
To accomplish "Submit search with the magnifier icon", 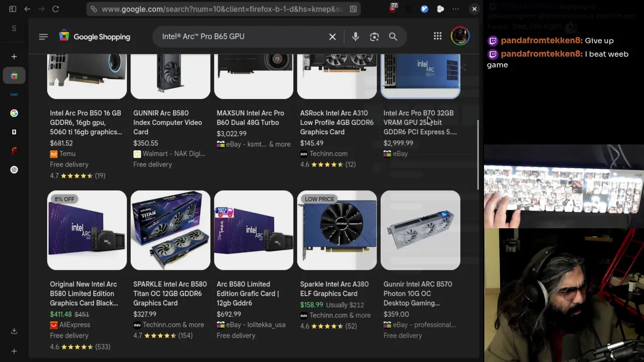I will 393,37.
